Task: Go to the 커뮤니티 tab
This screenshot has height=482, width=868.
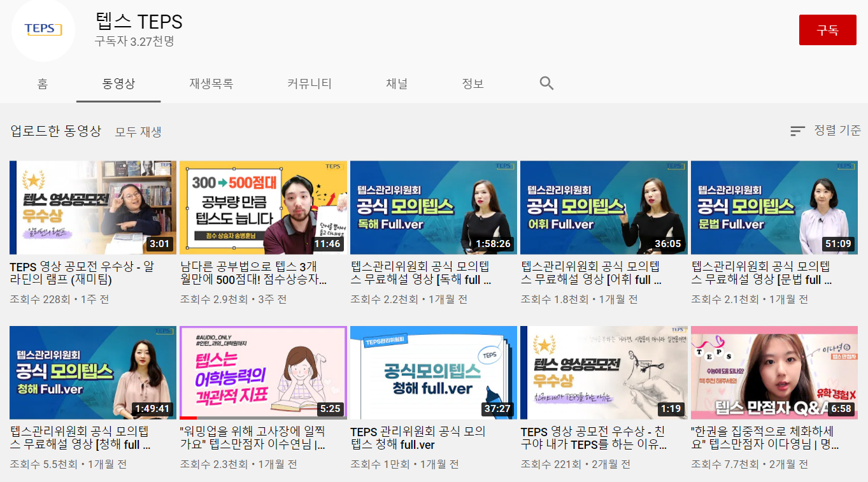Action: [x=309, y=83]
